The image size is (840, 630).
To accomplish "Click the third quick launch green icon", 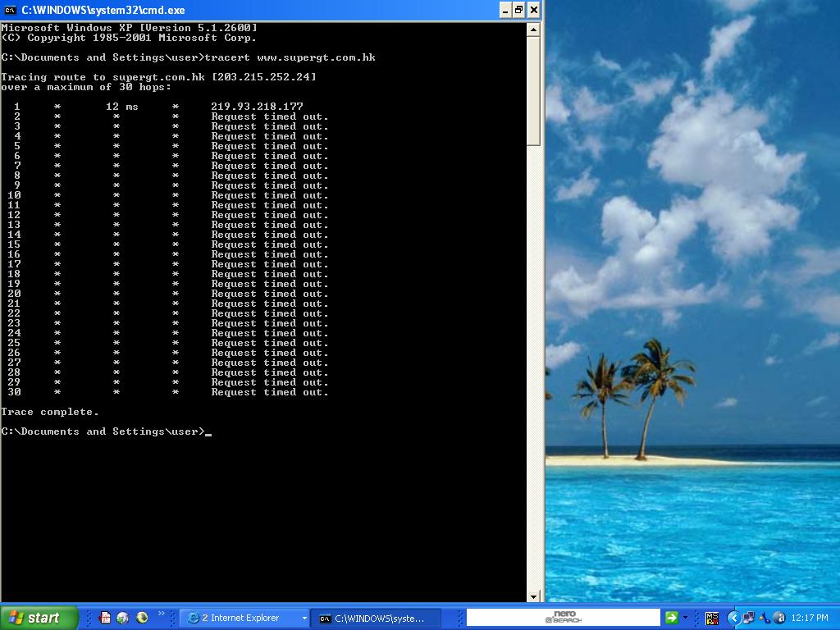I will click(142, 618).
